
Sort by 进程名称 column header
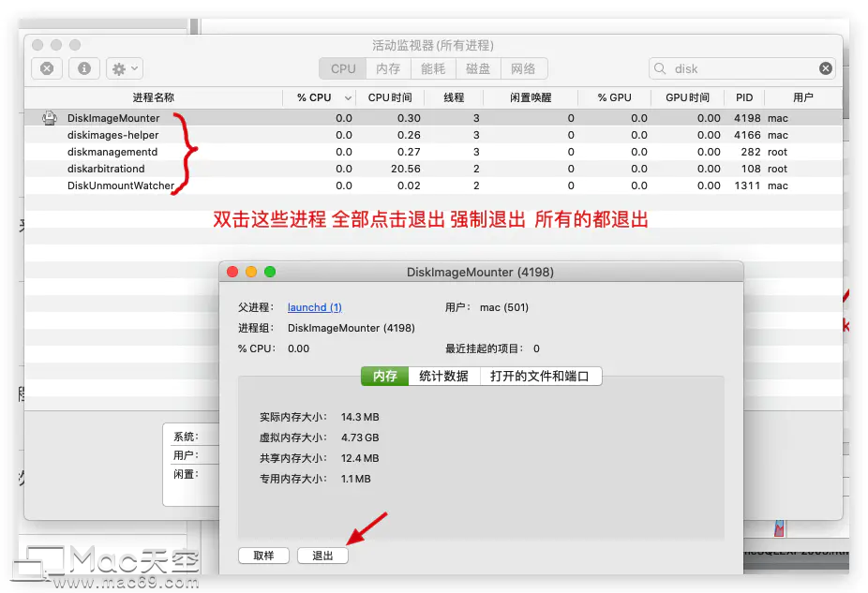click(154, 97)
